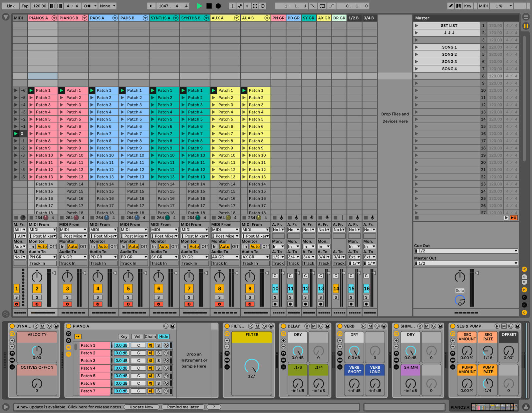532x413 pixels.
Task: Launch the SONG 1 scene
Action: click(x=416, y=47)
